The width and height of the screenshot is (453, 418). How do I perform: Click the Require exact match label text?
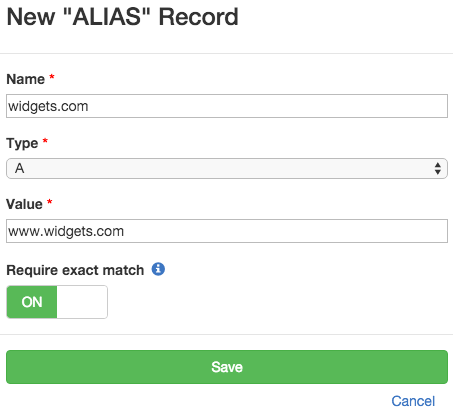click(75, 270)
